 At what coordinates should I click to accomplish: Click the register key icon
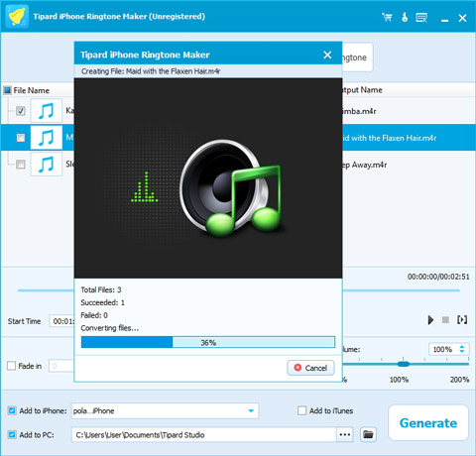tap(405, 17)
